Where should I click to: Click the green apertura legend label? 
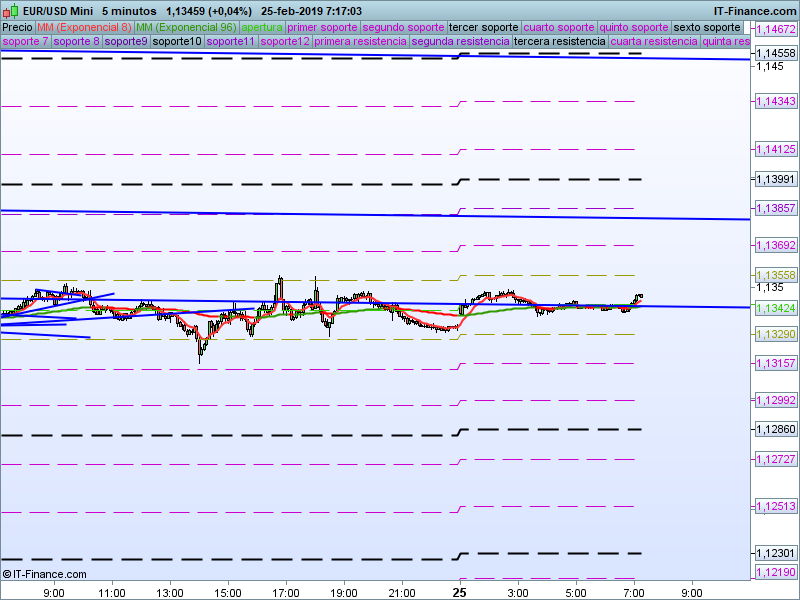tap(262, 27)
